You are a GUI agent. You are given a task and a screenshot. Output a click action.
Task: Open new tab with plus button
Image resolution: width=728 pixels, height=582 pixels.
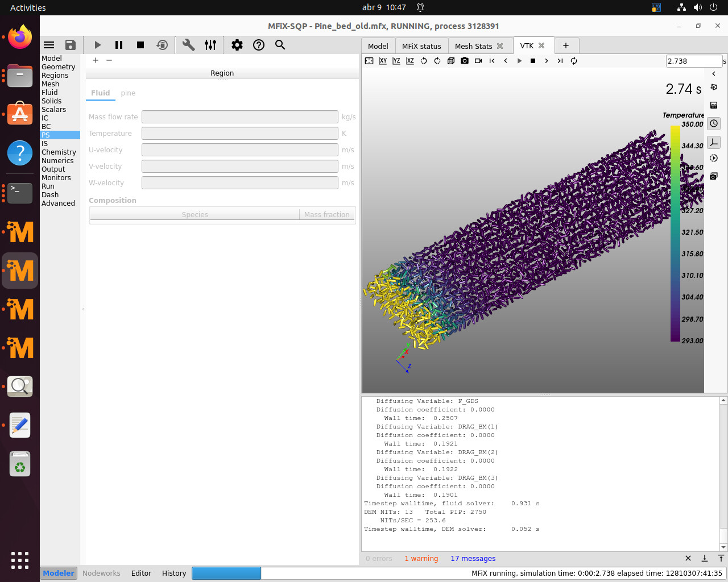(566, 45)
